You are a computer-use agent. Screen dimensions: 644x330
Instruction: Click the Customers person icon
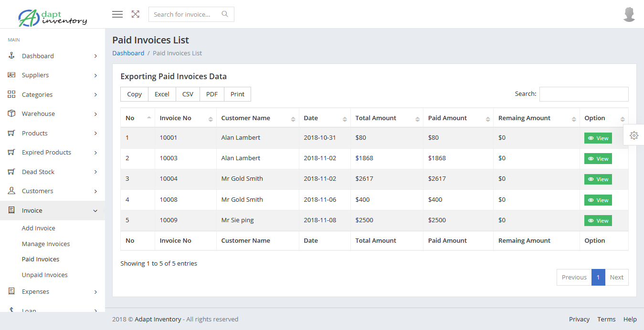(12, 191)
